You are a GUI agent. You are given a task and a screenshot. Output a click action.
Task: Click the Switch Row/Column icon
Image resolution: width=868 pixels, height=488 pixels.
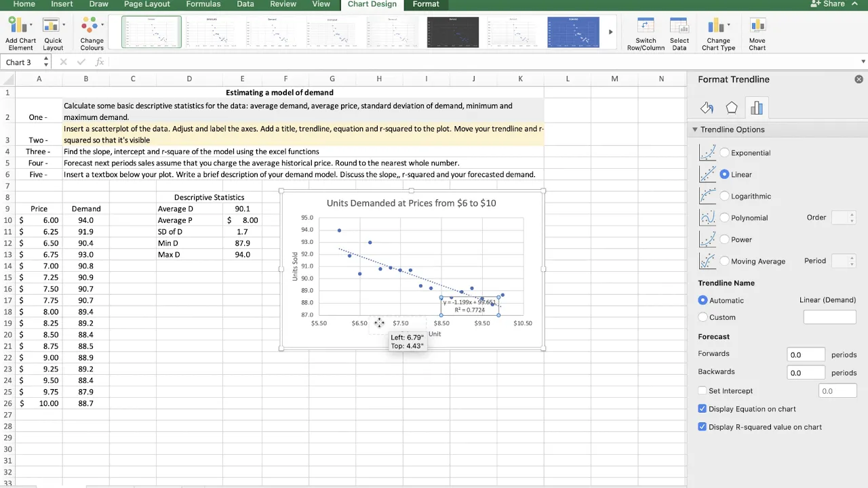click(x=646, y=26)
